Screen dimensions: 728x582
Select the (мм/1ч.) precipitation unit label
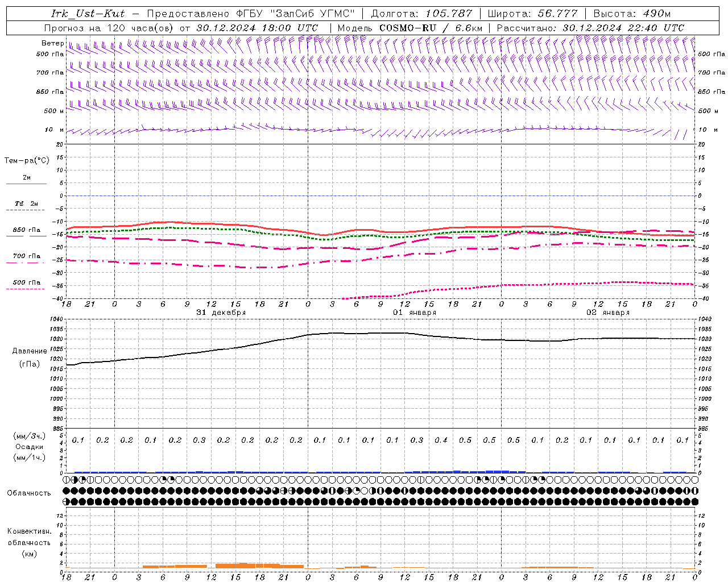click(30, 458)
